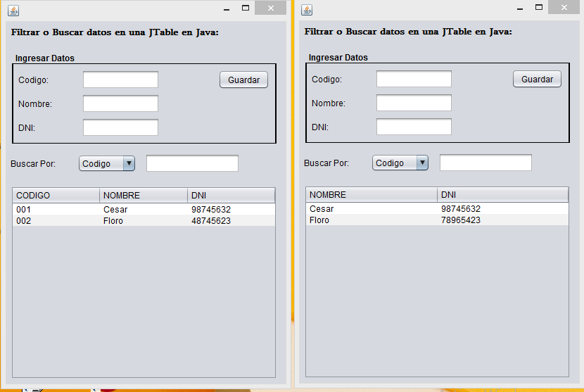Select Cesar cell in left table
584x392 pixels.
[144, 210]
